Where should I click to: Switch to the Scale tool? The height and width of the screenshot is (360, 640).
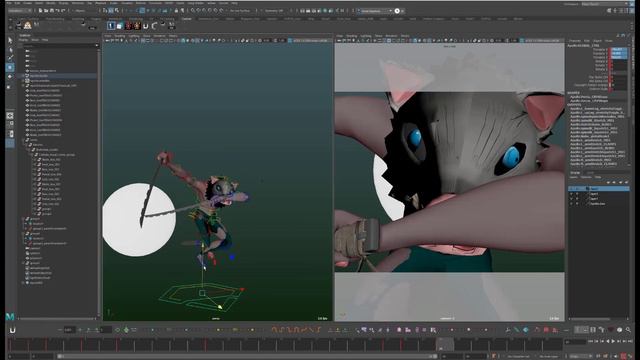tap(10, 86)
